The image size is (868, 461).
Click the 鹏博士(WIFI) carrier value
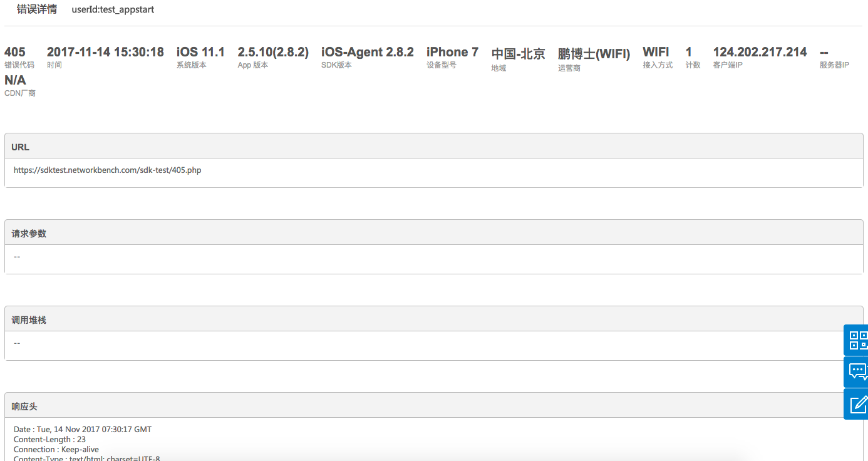pyautogui.click(x=594, y=54)
